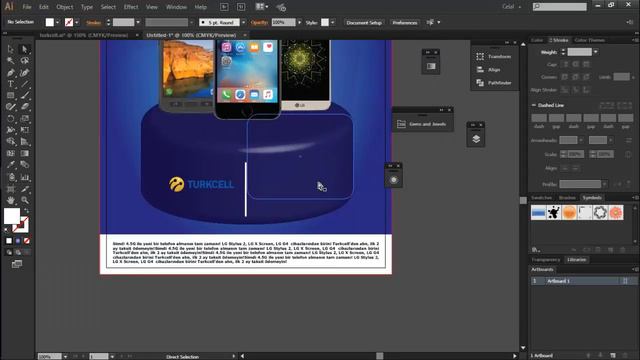Set corner to Bevel Join
Image resolution: width=640 pixels, height=360 pixels.
[x=586, y=77]
